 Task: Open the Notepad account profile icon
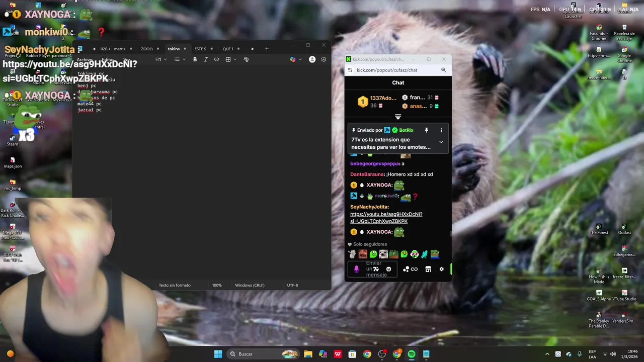(312, 59)
